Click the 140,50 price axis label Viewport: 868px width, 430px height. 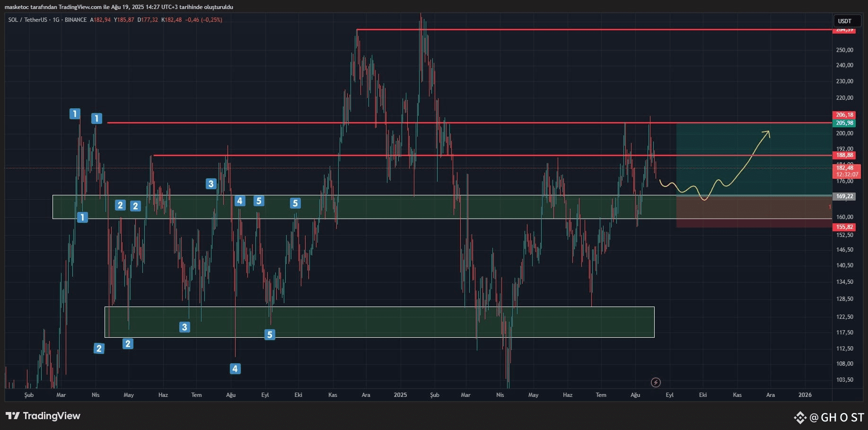(x=845, y=265)
